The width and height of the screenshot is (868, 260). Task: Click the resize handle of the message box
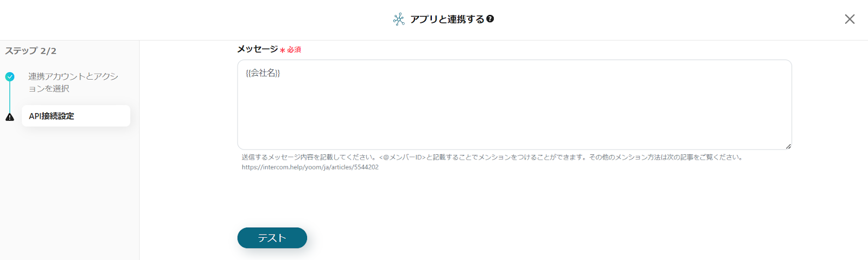(x=788, y=146)
